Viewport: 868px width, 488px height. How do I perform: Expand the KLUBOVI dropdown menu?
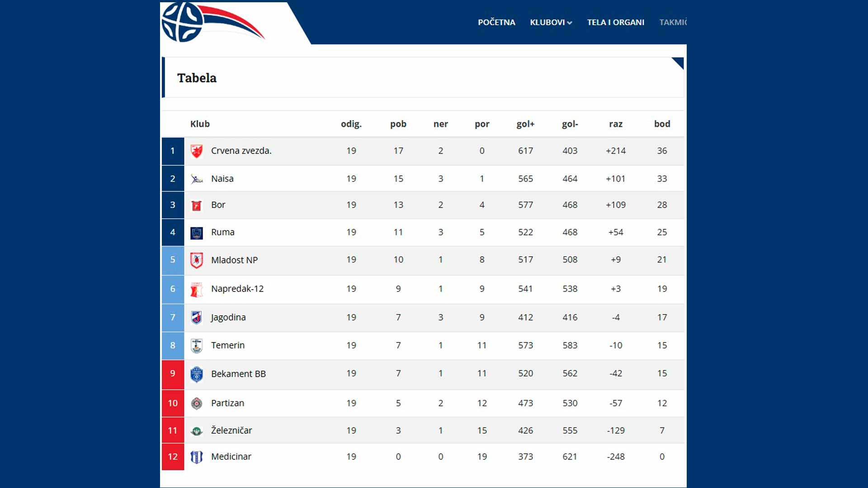pos(551,22)
